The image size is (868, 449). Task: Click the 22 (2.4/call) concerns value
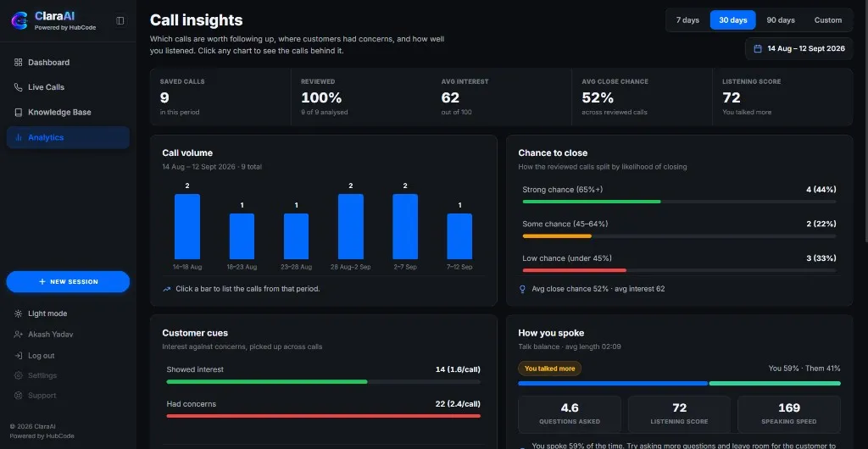pos(458,403)
